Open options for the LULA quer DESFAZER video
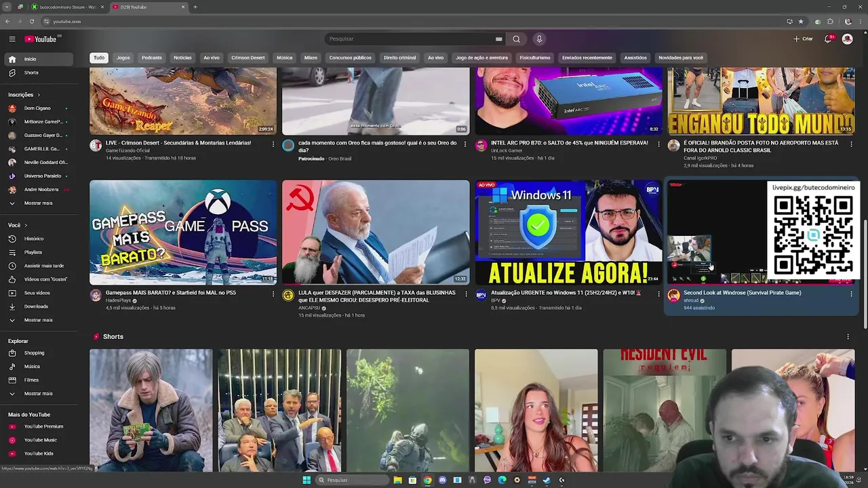The image size is (868, 488). point(465,293)
